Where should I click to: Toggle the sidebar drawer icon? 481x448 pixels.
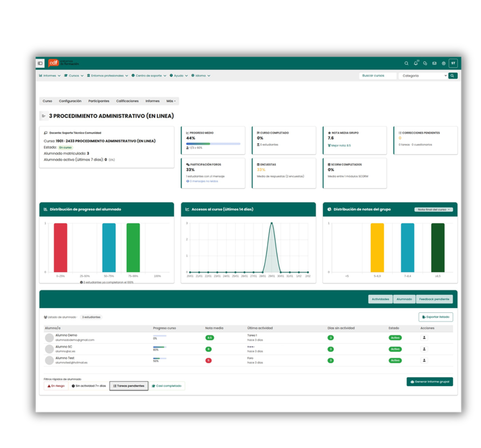coord(40,63)
